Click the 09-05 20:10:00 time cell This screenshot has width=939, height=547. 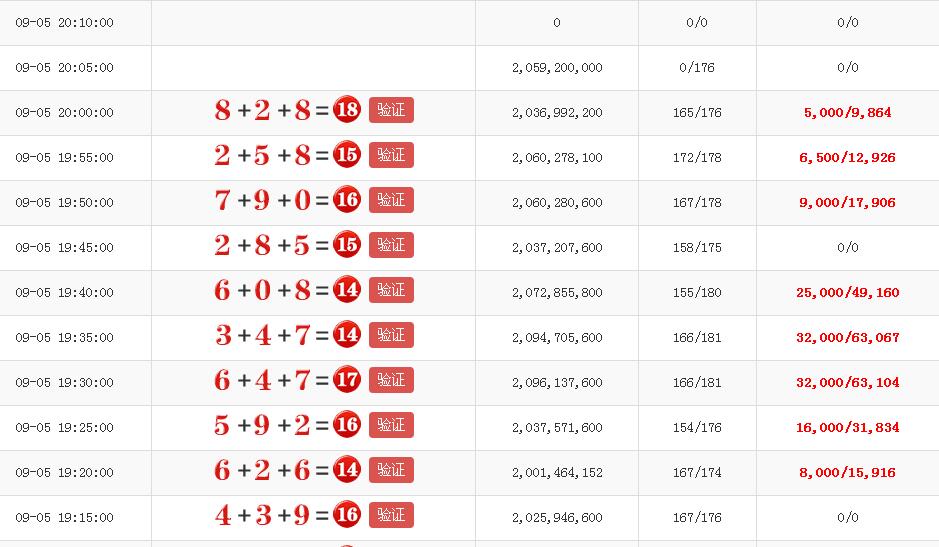pyautogui.click(x=64, y=23)
